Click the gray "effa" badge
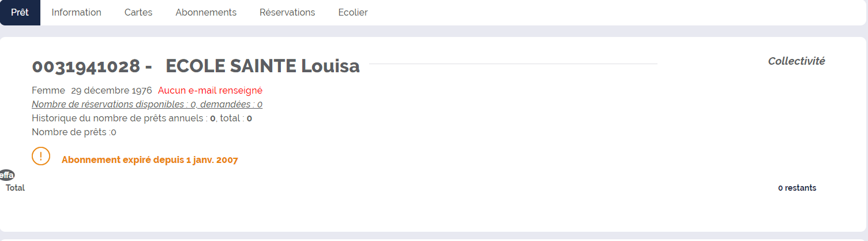Screen dimensions: 868x241 7,175
